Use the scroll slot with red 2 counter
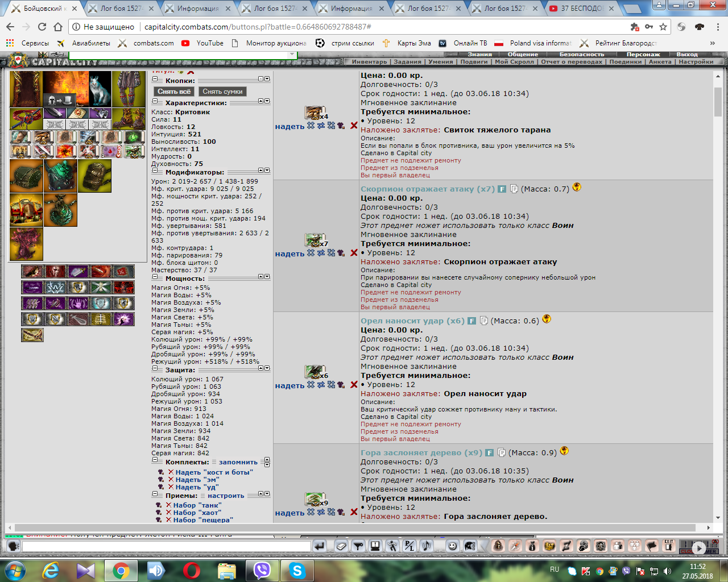 click(111, 151)
